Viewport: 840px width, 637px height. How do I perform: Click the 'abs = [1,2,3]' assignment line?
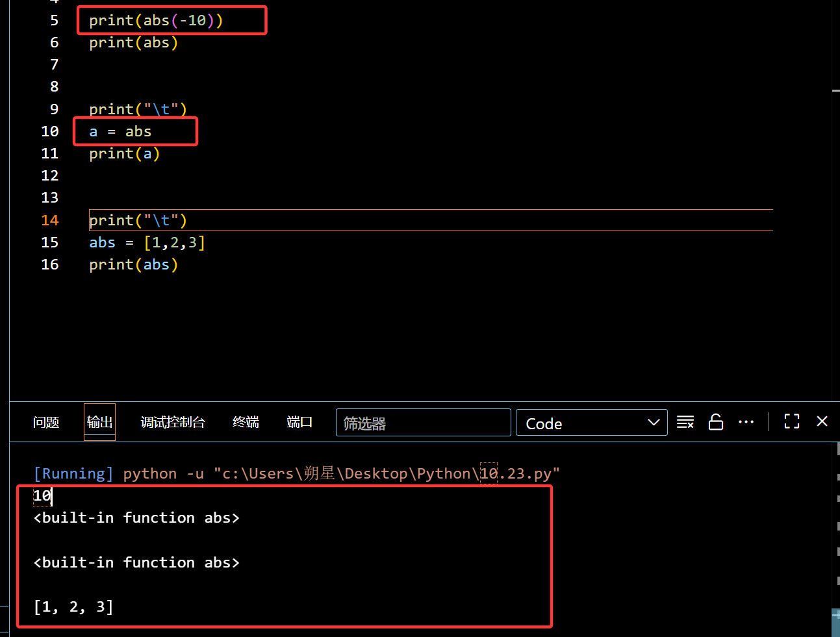pos(147,243)
